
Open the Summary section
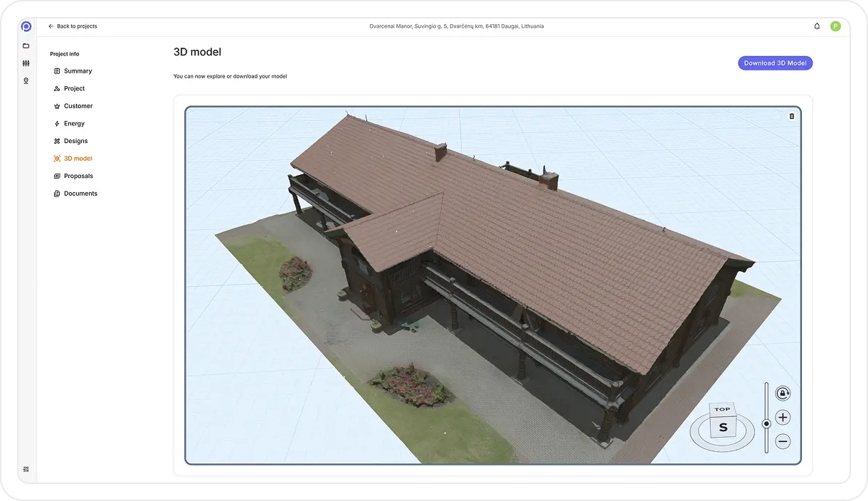(x=73, y=71)
